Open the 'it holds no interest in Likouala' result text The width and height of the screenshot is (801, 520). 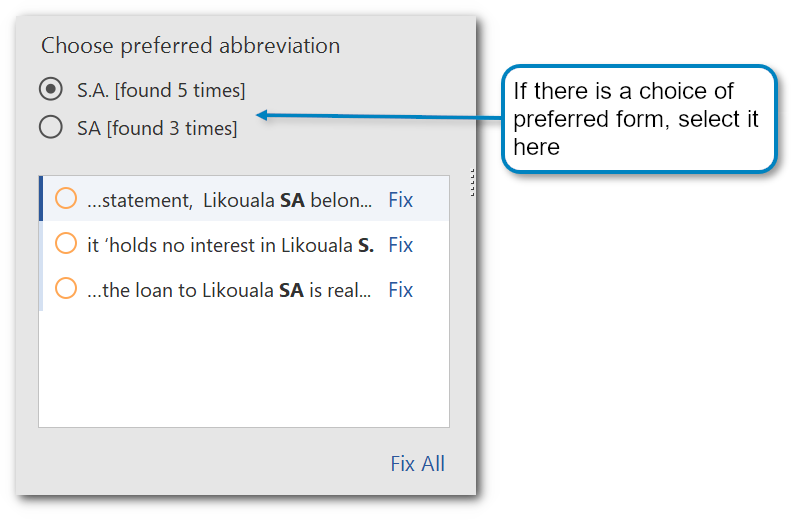(229, 245)
